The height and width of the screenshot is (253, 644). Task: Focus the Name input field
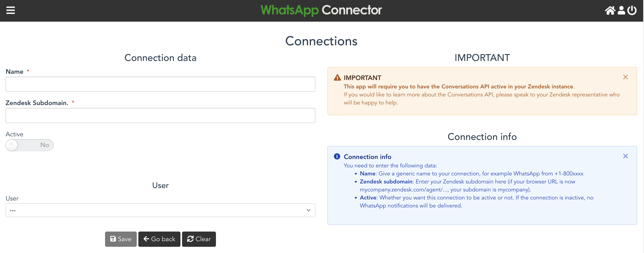point(160,84)
